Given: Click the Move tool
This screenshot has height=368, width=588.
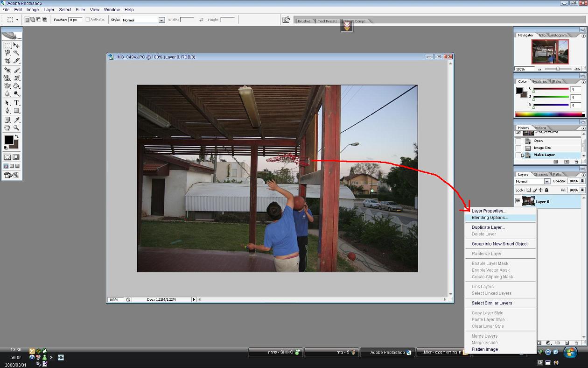Looking at the screenshot, I should tap(16, 45).
